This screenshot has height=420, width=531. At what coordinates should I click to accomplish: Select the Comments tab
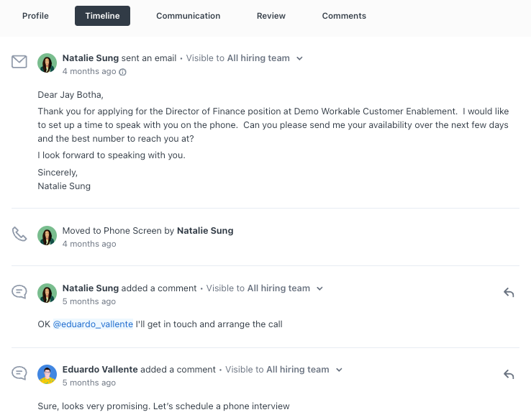point(344,16)
